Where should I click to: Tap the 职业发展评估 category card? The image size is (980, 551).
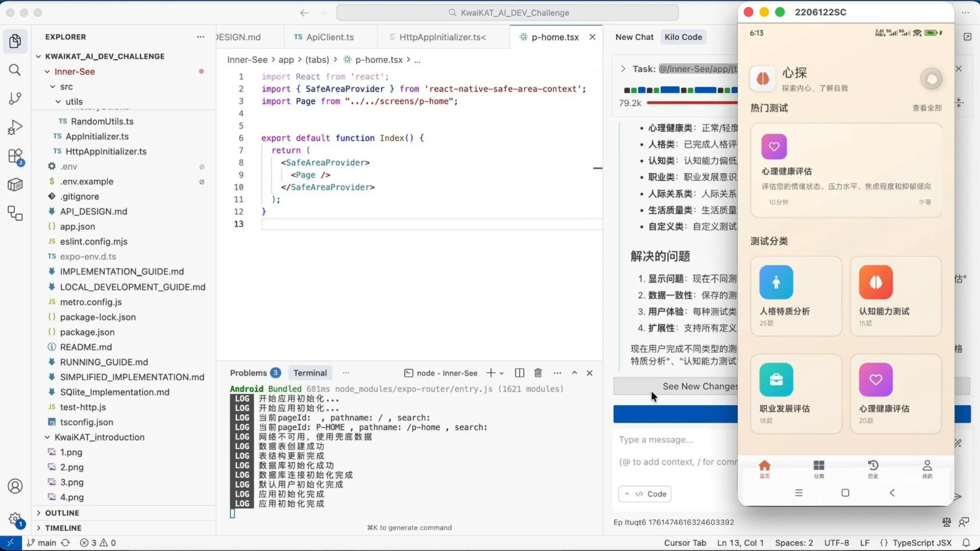[796, 394]
